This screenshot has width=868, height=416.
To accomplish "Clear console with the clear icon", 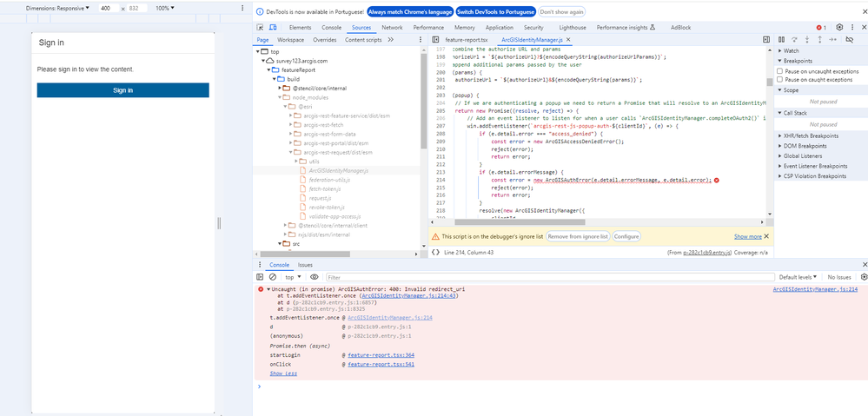I will (273, 277).
